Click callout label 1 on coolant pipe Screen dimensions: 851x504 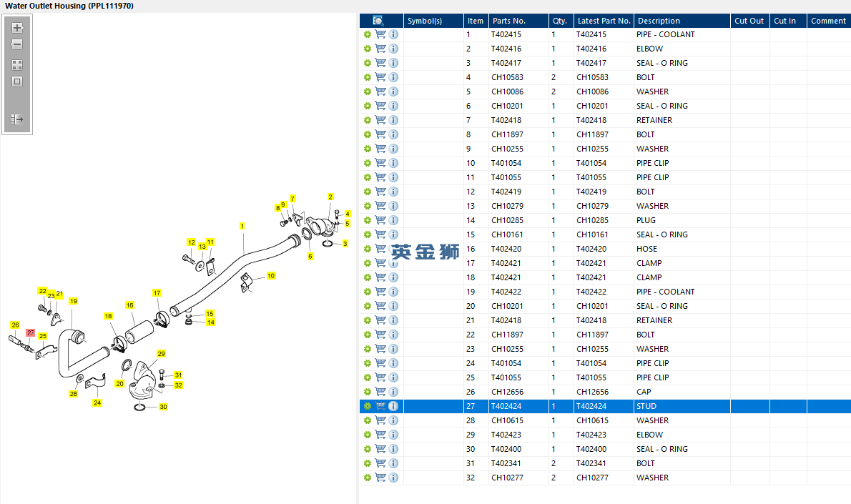tap(242, 226)
